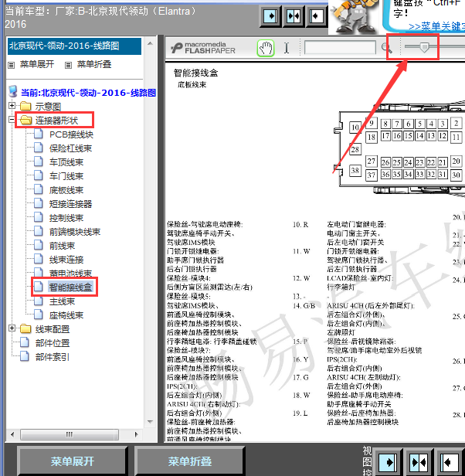Click the bottom 菜单折叠 button
Screen dimensions: 465x476
coord(190,461)
